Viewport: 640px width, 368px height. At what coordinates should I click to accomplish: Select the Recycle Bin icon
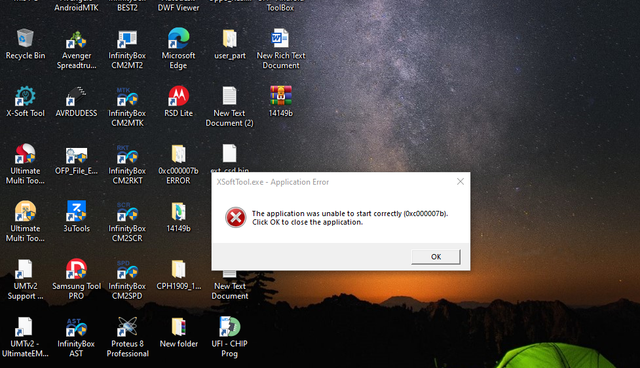(25, 39)
